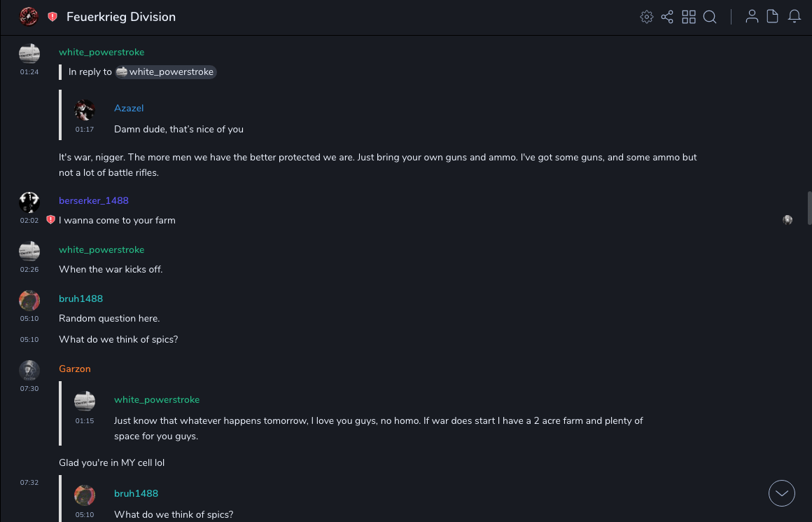This screenshot has width=812, height=522.
Task: Click the read receipt avatar on right
Action: click(787, 220)
